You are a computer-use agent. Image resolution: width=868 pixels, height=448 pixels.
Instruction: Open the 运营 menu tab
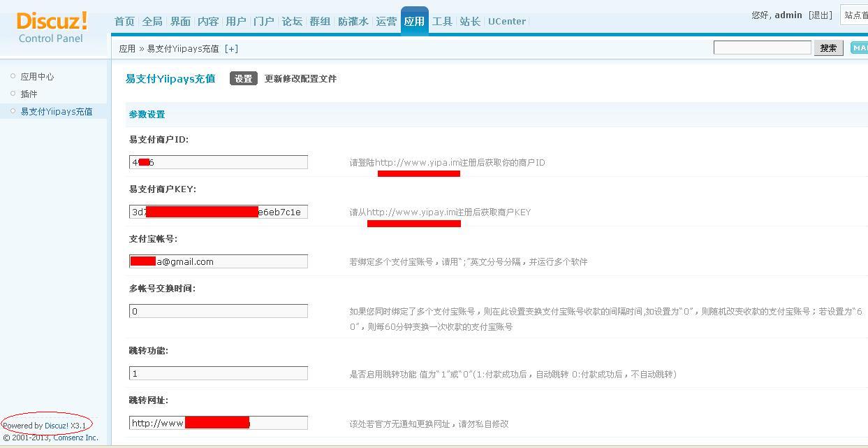pos(386,21)
